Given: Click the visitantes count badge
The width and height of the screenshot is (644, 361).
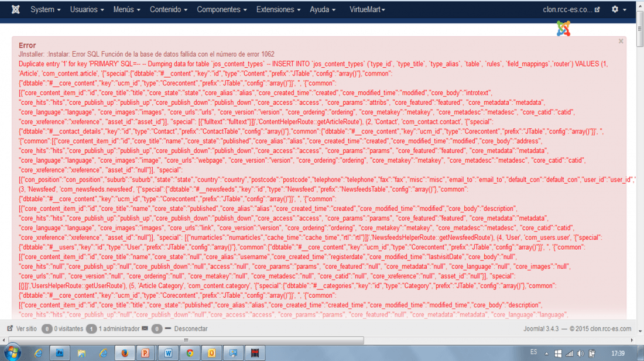Looking at the screenshot, I should 47,329.
